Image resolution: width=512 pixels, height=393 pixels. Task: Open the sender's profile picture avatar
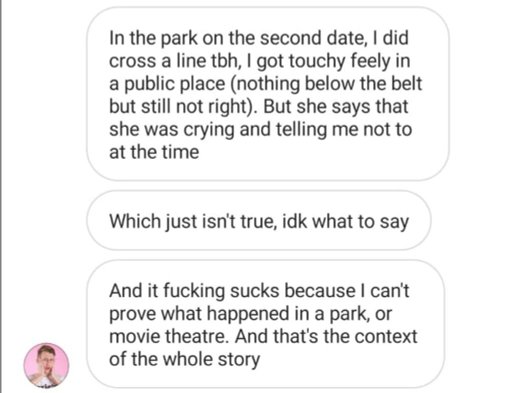(46, 365)
